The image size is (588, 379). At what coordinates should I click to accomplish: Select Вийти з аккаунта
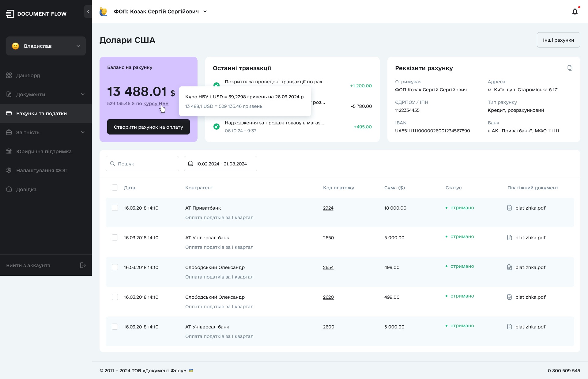point(46,265)
